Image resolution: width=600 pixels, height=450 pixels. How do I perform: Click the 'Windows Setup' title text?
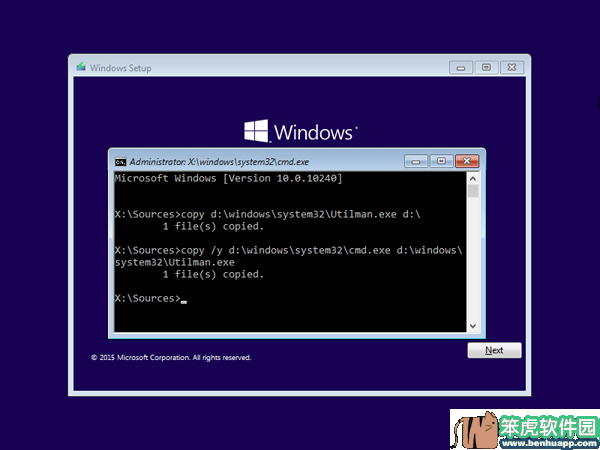(121, 68)
